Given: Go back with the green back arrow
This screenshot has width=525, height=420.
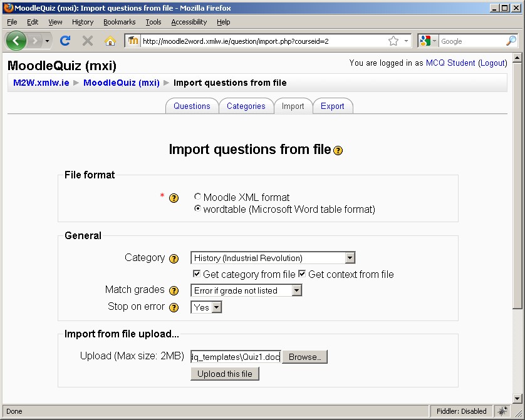Looking at the screenshot, I should pyautogui.click(x=16, y=41).
